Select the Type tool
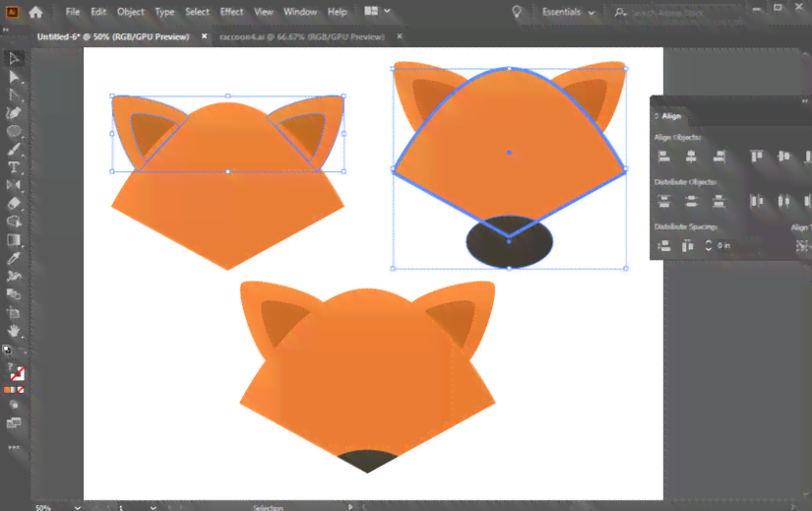Screen dimensions: 812x511 pos(14,167)
